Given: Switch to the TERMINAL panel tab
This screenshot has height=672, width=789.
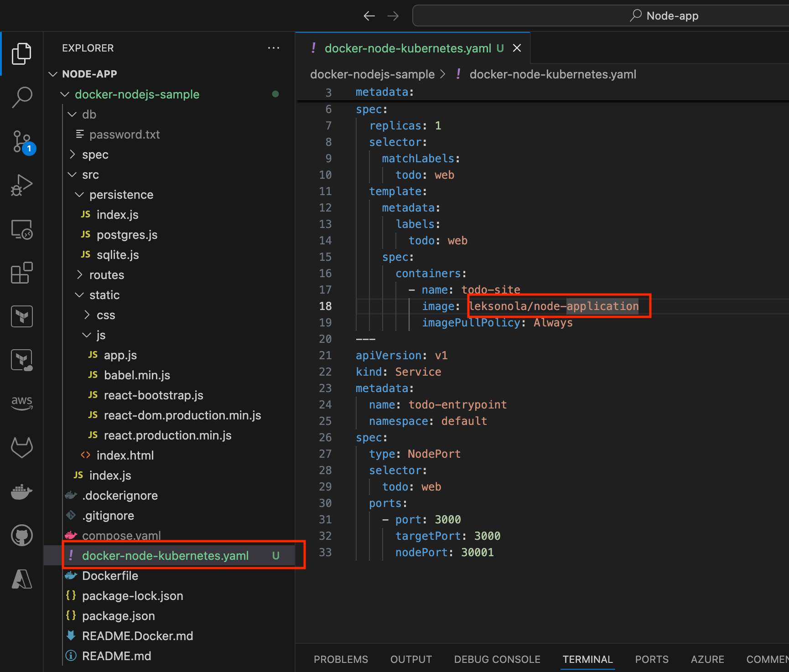Looking at the screenshot, I should point(587,659).
